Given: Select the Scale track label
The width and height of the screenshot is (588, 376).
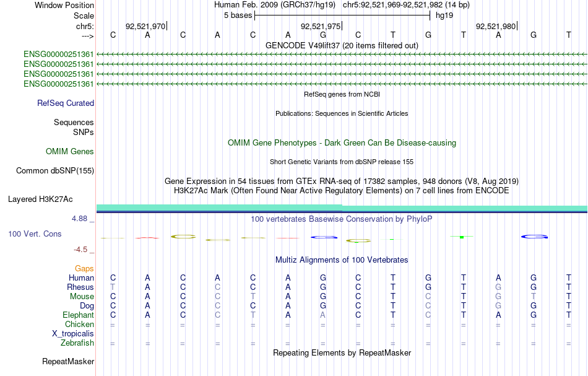Looking at the screenshot, I should click(x=84, y=15).
